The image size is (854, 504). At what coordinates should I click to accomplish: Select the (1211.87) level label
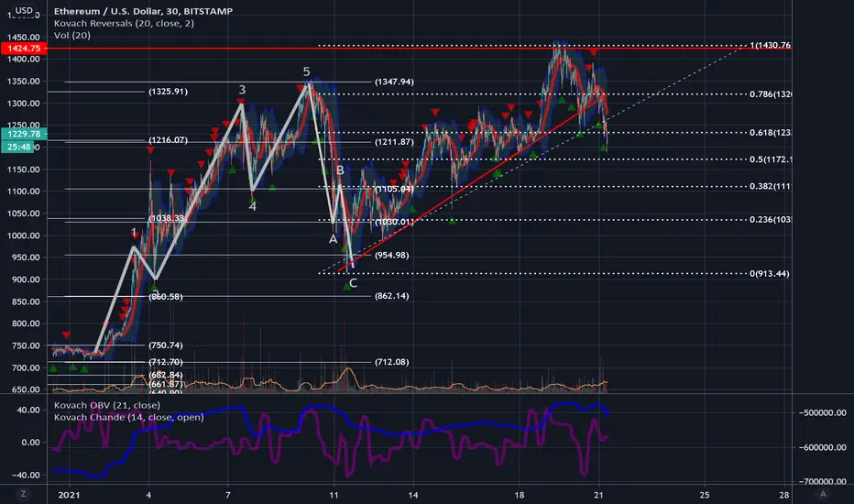(x=394, y=142)
